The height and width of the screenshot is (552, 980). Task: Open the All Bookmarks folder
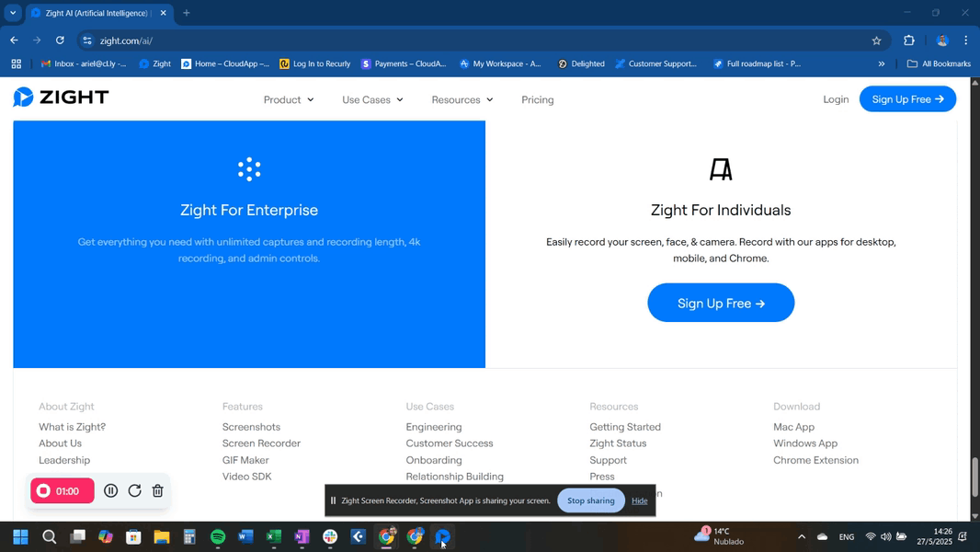pyautogui.click(x=939, y=63)
